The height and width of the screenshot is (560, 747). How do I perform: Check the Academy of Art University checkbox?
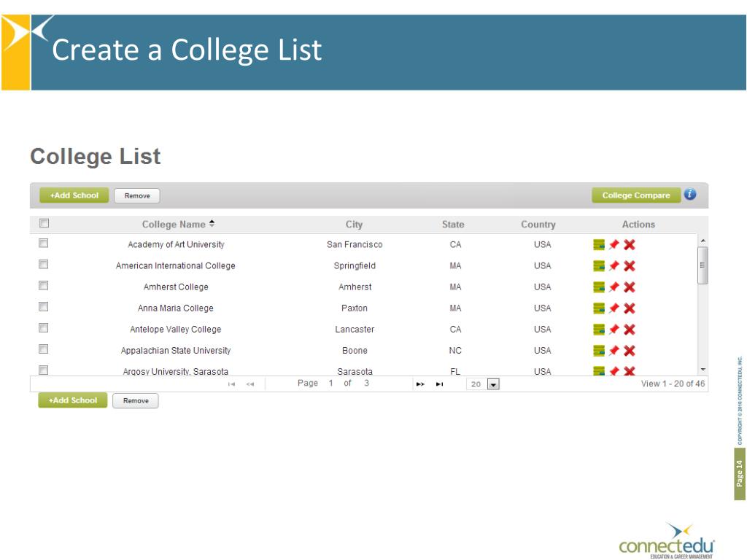pos(43,244)
